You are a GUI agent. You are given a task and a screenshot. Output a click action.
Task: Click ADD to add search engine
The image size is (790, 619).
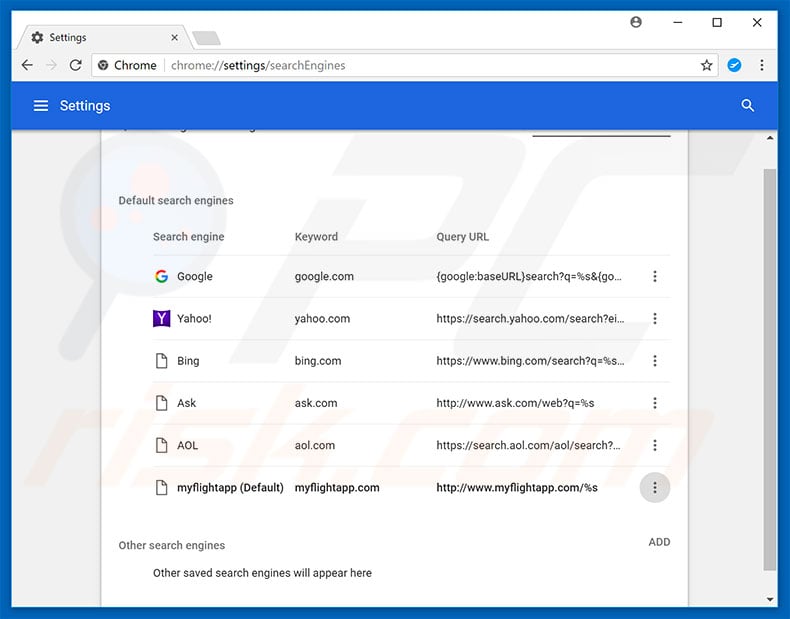coord(659,542)
